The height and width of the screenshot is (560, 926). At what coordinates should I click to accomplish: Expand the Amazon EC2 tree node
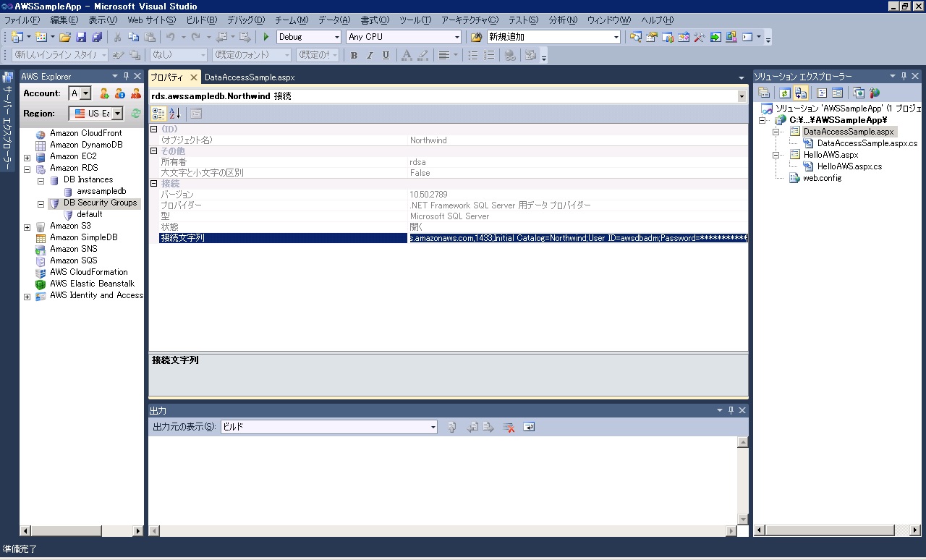pyautogui.click(x=27, y=157)
